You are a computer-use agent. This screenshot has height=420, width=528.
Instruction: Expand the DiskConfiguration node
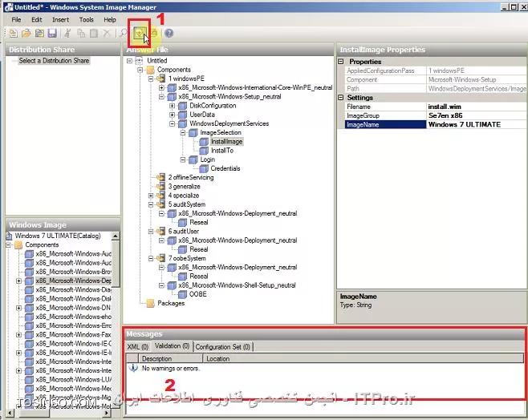click(x=172, y=106)
